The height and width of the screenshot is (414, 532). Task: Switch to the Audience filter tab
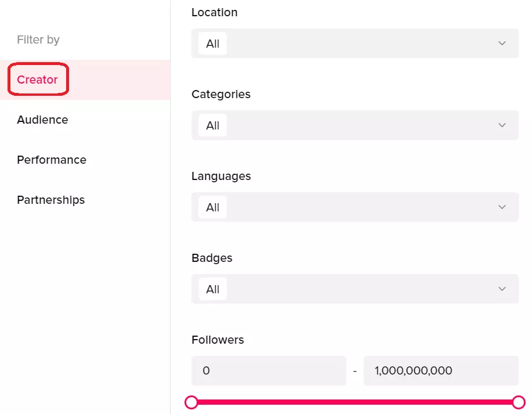point(42,120)
